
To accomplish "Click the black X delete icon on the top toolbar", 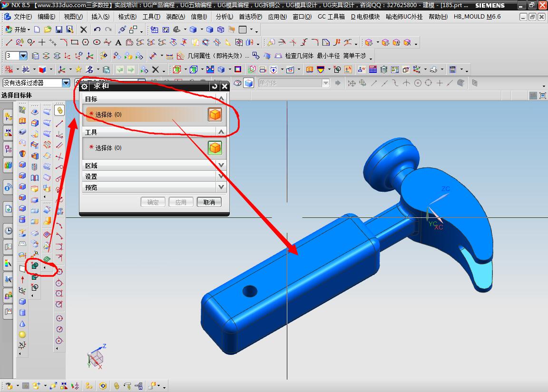I will pos(84,29).
